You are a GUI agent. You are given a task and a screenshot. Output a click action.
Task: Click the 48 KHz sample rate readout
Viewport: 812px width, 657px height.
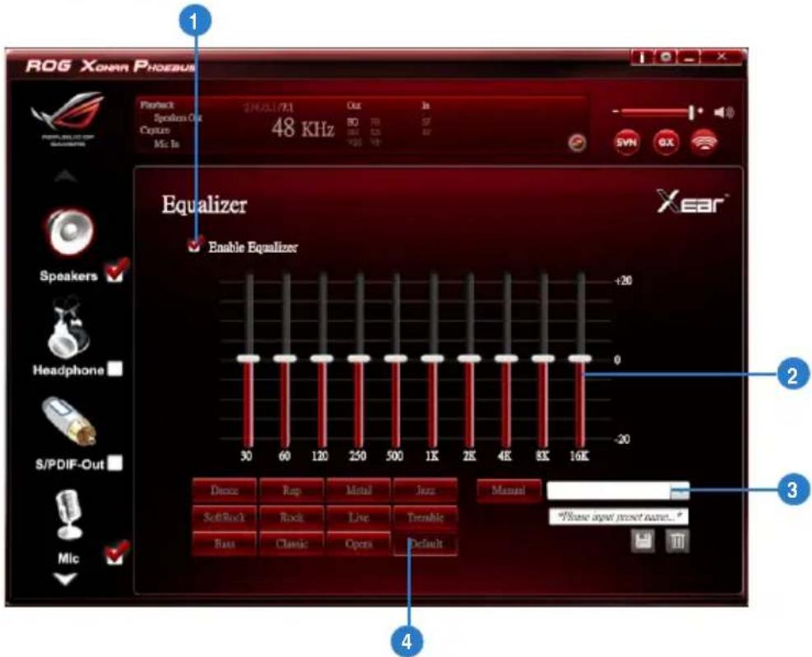pos(303,128)
